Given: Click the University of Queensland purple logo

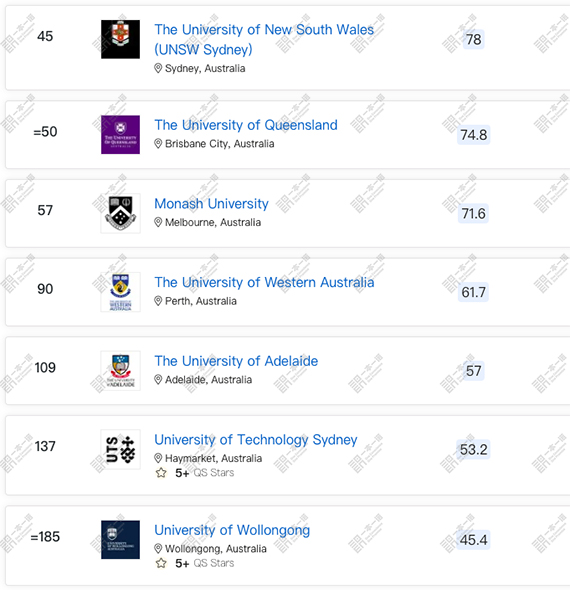Looking at the screenshot, I should [x=120, y=134].
